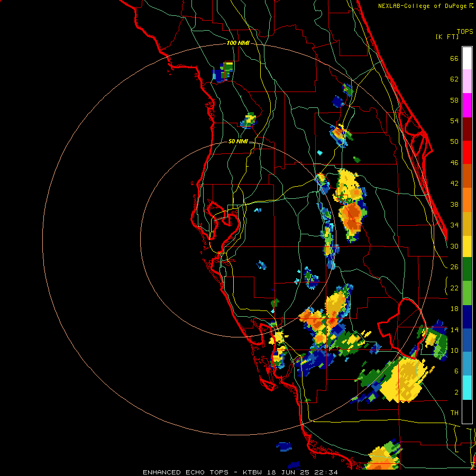This screenshot has height=476, width=476.
Task: Select the bright red legend swatch
Action: (x=467, y=152)
